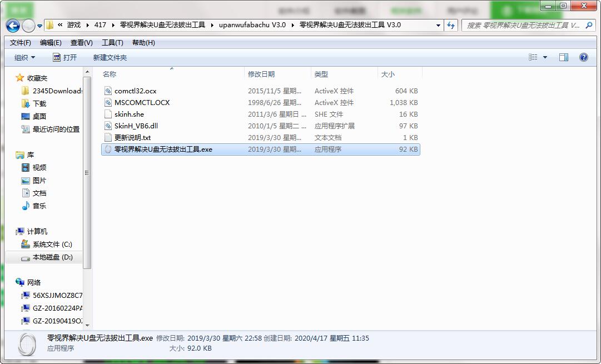Open the help question mark icon
601x364 pixels.
pos(583,57)
